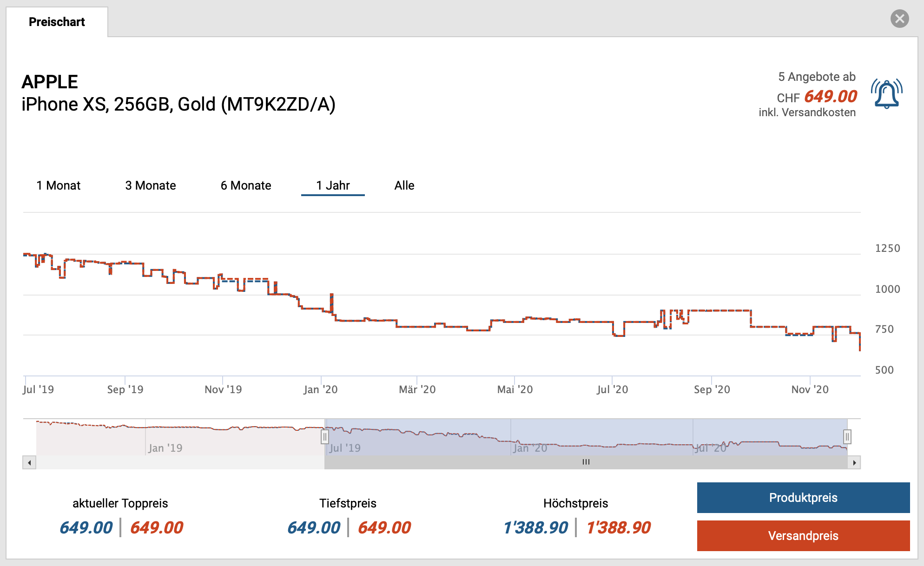Click unselected navigator area near Jan '19
The width and height of the screenshot is (924, 566).
point(165,439)
